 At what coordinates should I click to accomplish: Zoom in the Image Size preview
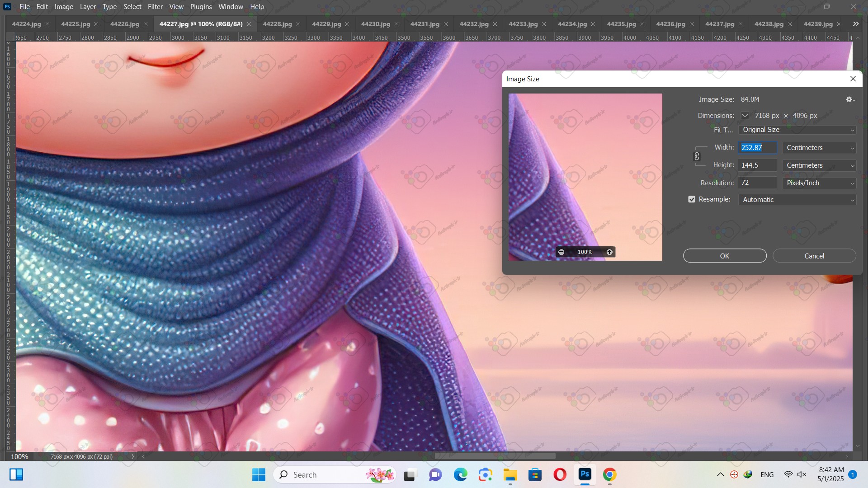click(609, 252)
